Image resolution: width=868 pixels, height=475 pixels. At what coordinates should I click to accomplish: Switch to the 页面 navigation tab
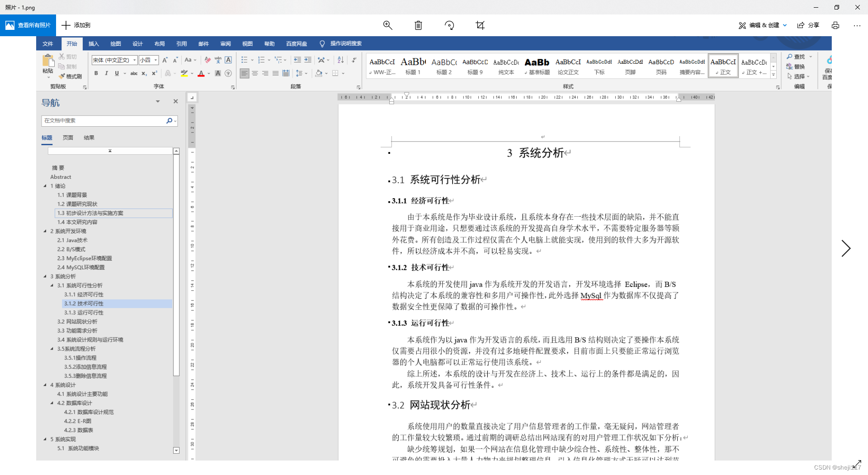(68, 138)
